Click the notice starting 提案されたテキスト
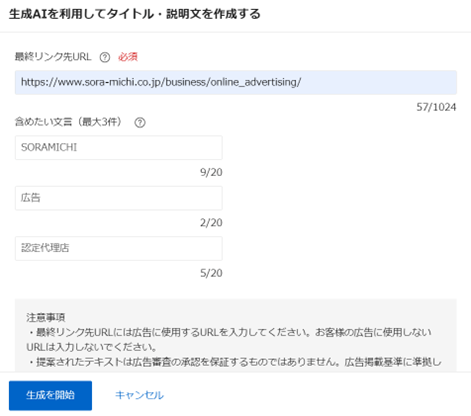 (234, 362)
